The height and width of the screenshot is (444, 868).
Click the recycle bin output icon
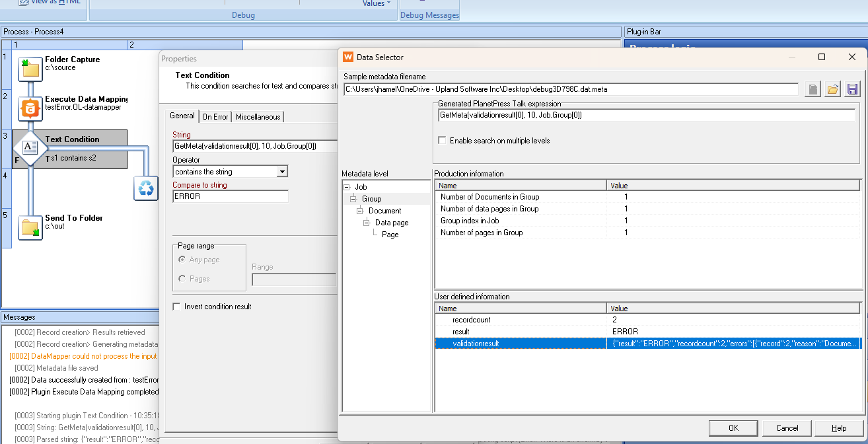pos(146,188)
